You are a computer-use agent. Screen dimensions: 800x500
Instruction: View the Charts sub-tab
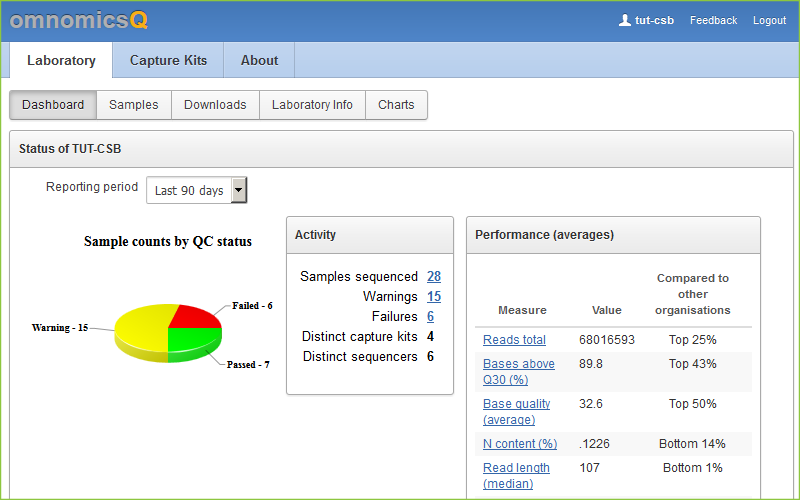(x=396, y=105)
